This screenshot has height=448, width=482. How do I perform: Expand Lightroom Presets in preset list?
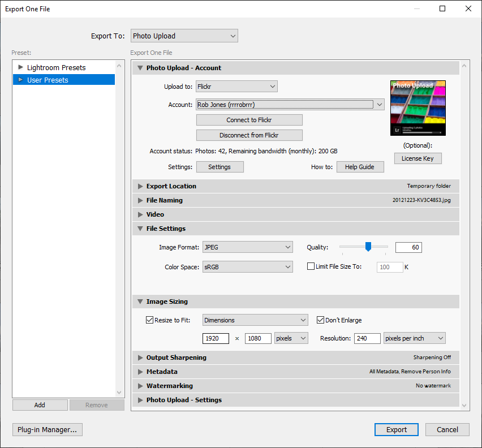pos(21,67)
